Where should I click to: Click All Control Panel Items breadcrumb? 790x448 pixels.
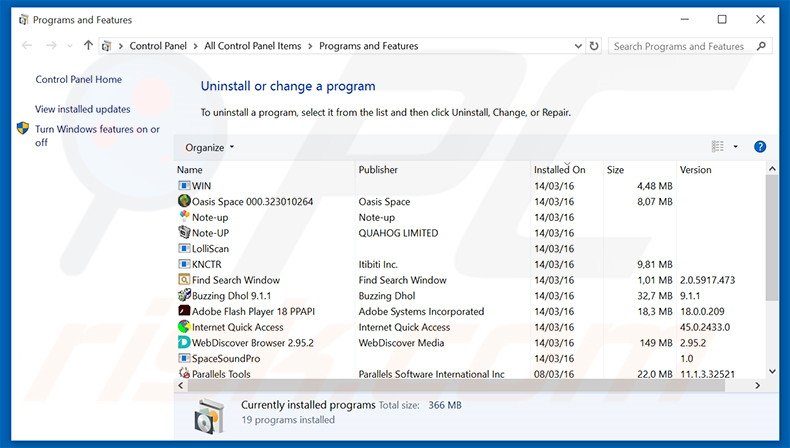click(253, 46)
